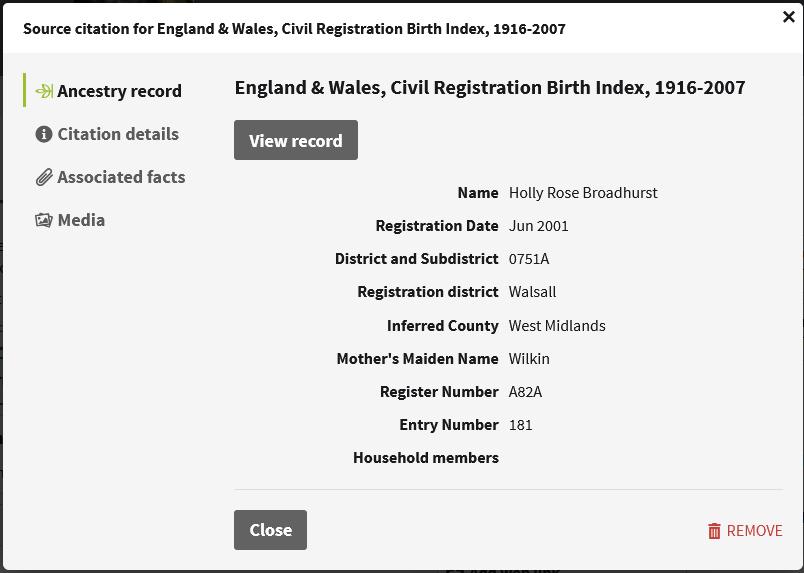Dismiss the dialog with the X icon
The image size is (804, 573).
788,17
